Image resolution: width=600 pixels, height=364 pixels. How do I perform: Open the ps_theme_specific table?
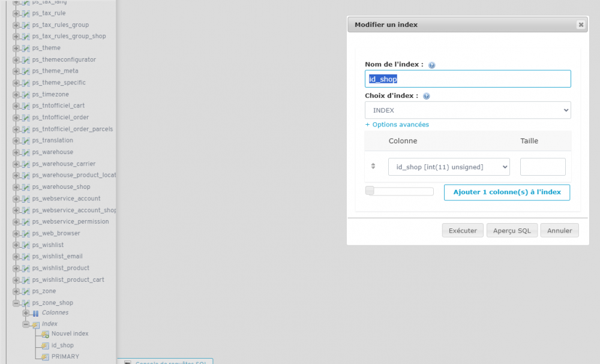[59, 83]
